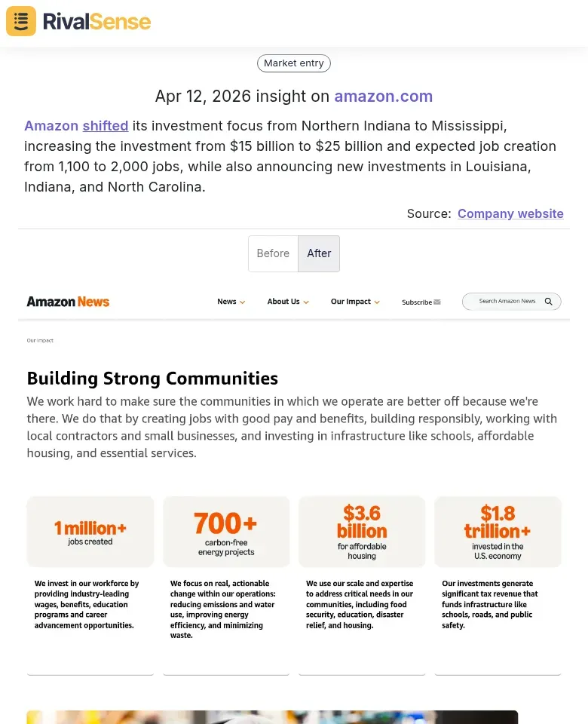Viewport: 588px width, 724px height.
Task: Click the photo banner at the bottom
Action: [294, 716]
